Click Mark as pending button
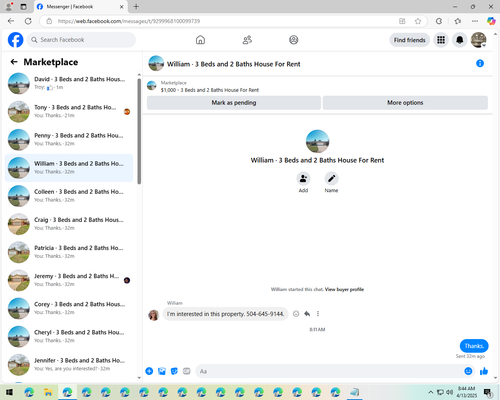This screenshot has height=400, width=500. [234, 103]
